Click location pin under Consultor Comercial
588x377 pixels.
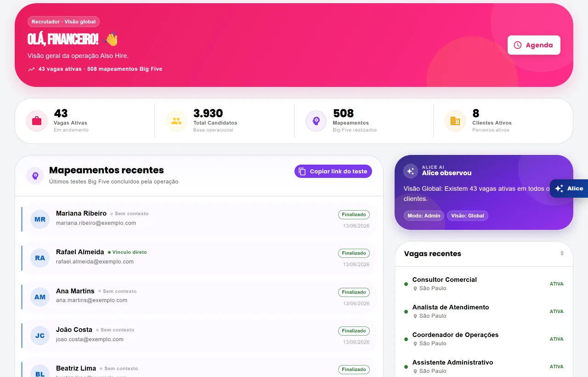[x=415, y=289]
